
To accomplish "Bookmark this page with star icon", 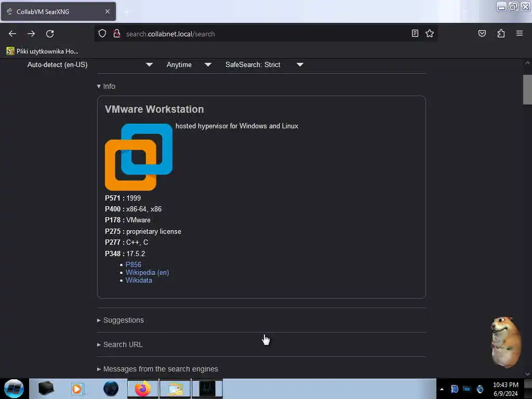I will (x=430, y=33).
